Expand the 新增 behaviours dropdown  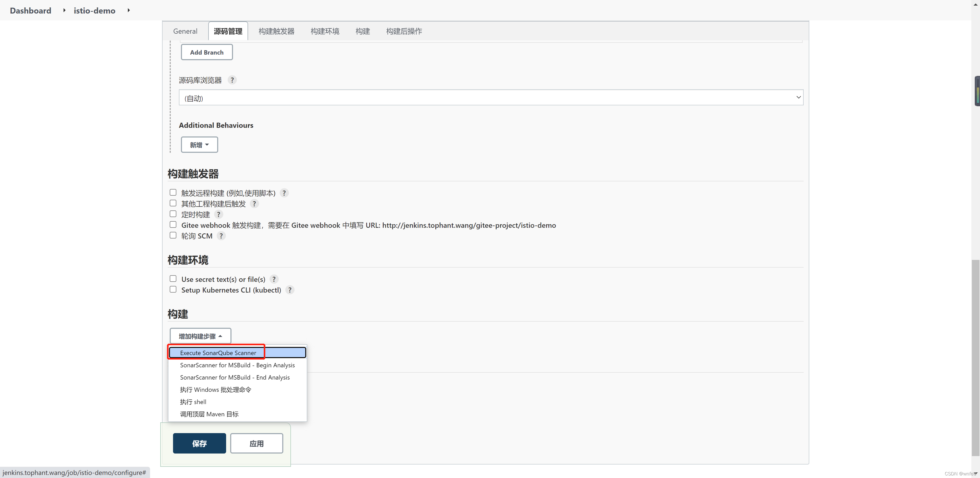pyautogui.click(x=199, y=145)
